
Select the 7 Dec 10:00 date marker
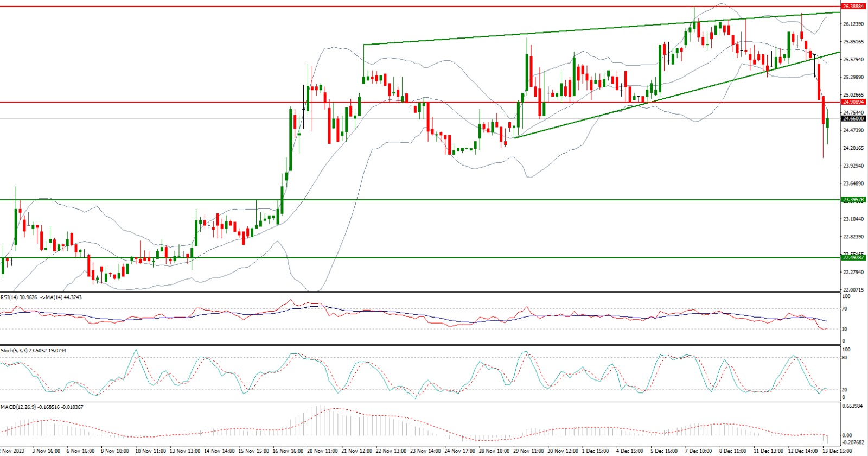click(698, 451)
